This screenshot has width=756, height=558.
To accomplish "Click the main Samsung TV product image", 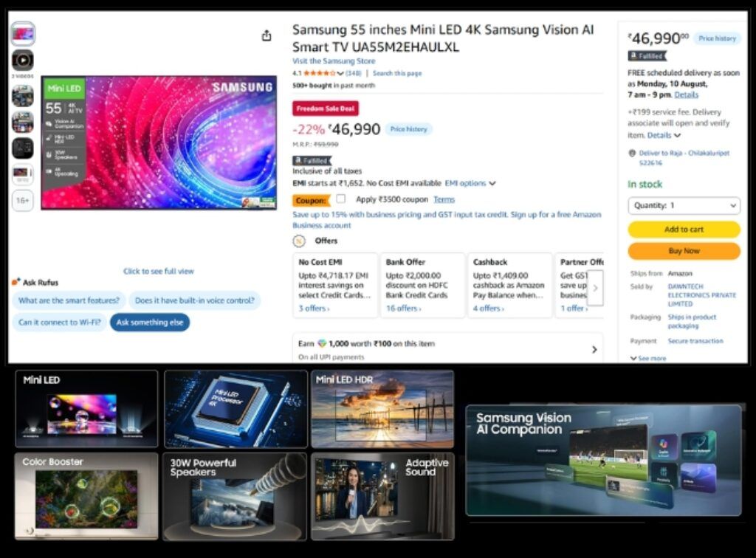I will (x=159, y=142).
